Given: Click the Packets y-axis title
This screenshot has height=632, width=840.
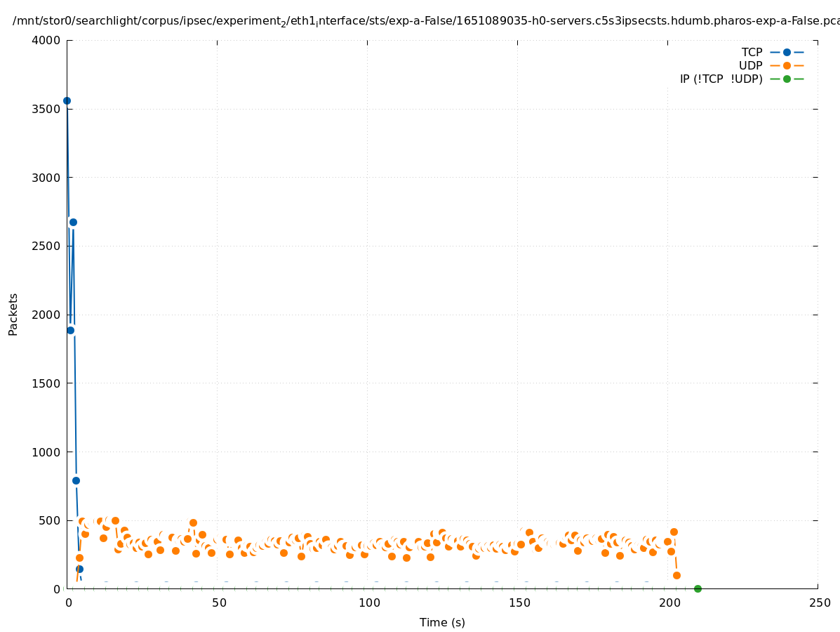Looking at the screenshot, I should pyautogui.click(x=13, y=314).
